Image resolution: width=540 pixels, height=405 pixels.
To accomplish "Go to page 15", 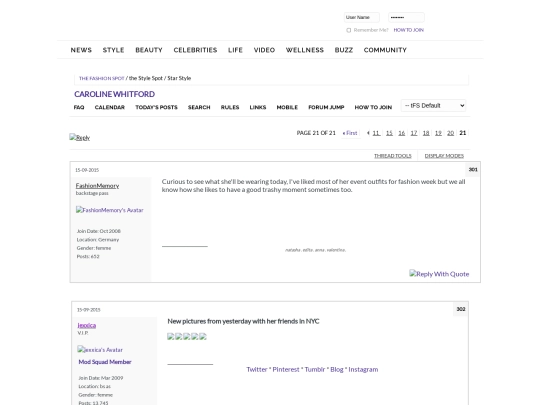I will click(389, 133).
